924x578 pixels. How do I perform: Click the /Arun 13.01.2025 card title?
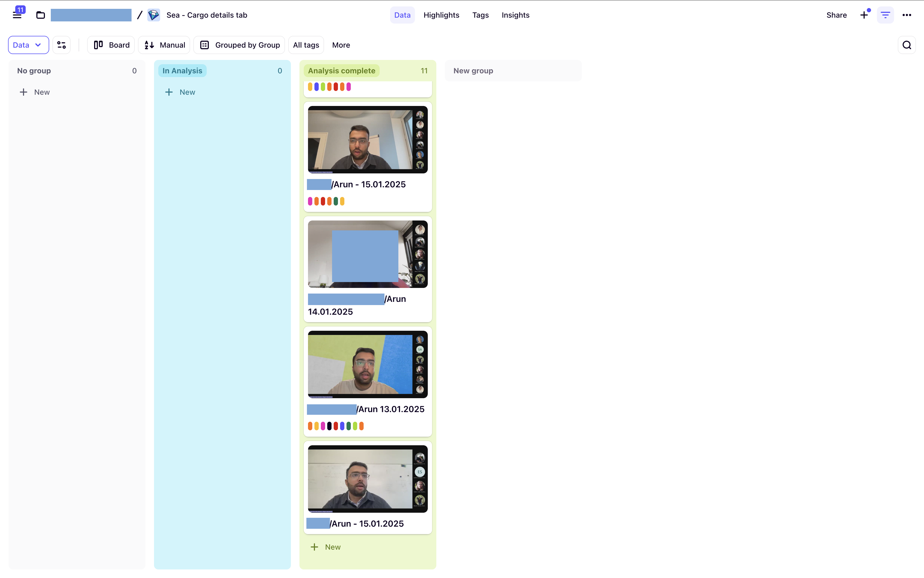pyautogui.click(x=366, y=409)
